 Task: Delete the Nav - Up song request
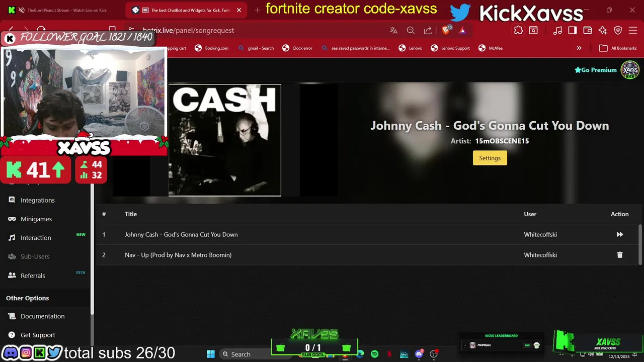coord(620,255)
